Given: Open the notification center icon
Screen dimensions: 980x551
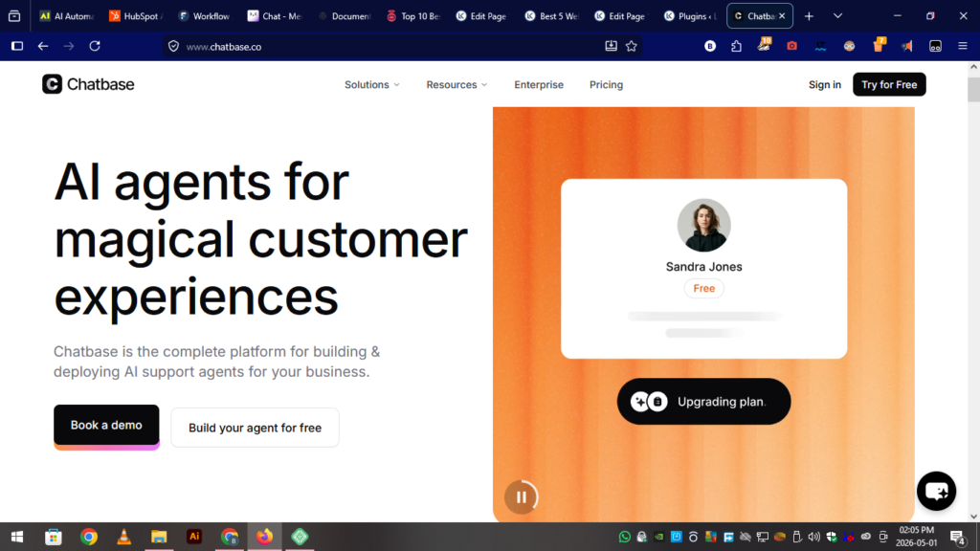Looking at the screenshot, I should click(x=957, y=537).
